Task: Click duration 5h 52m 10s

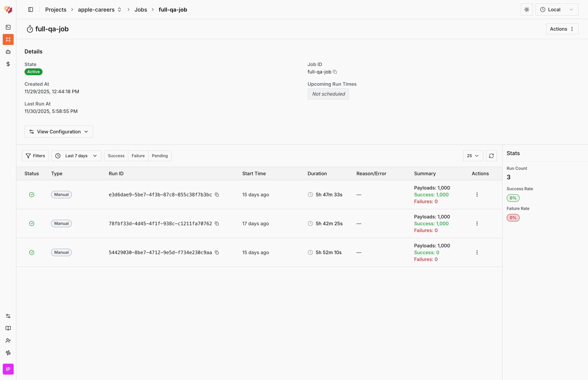Action: click(x=329, y=252)
